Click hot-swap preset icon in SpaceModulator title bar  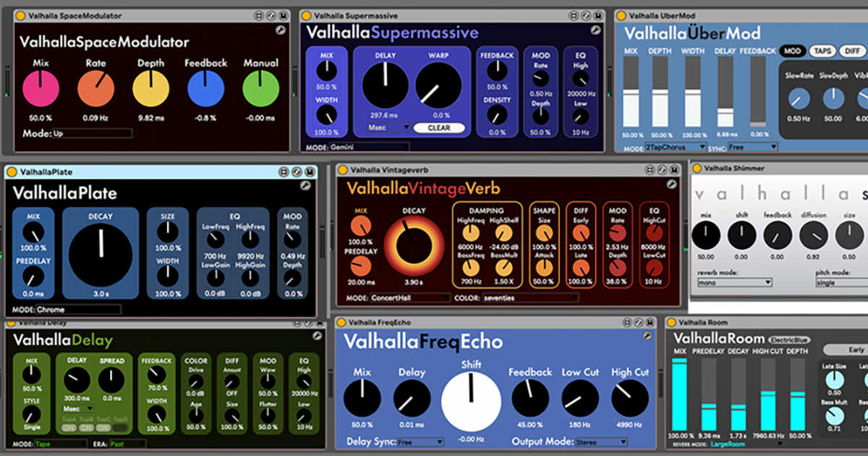(x=271, y=15)
